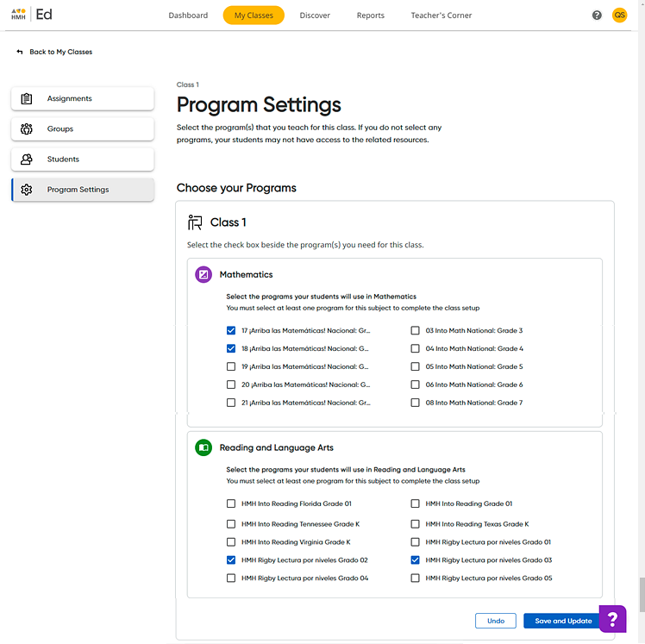Check 05 Into Math National: Grade 5
This screenshot has width=645, height=644.
coord(415,366)
